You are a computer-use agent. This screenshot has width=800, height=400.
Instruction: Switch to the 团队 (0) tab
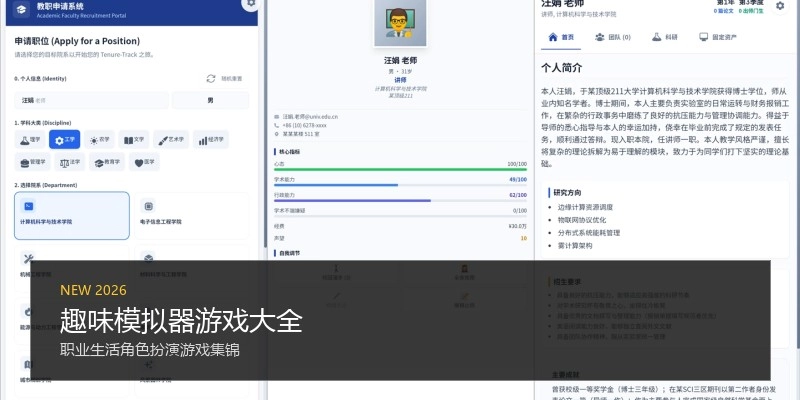(613, 37)
